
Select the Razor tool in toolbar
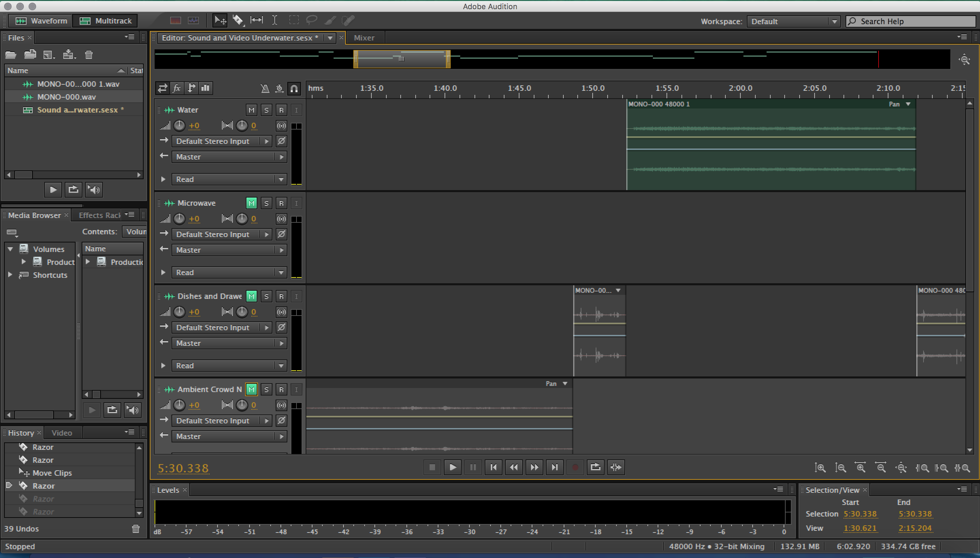[x=238, y=20]
